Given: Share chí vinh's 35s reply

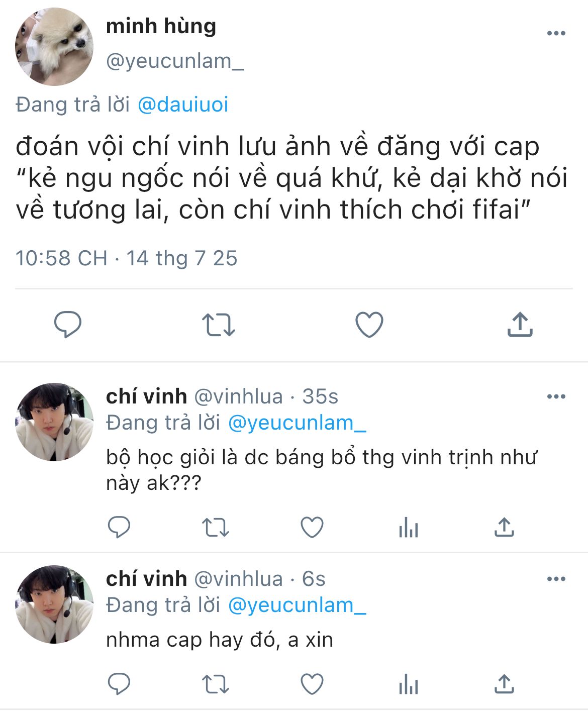Looking at the screenshot, I should pos(504,527).
